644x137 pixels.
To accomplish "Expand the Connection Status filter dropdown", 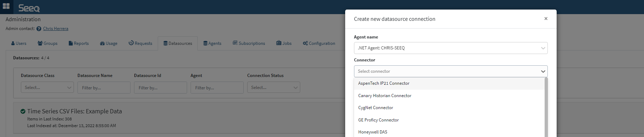I will point(274,88).
